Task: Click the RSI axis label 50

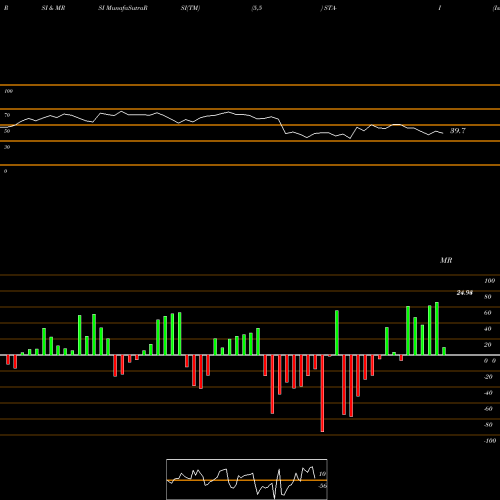Action: click(x=7, y=131)
